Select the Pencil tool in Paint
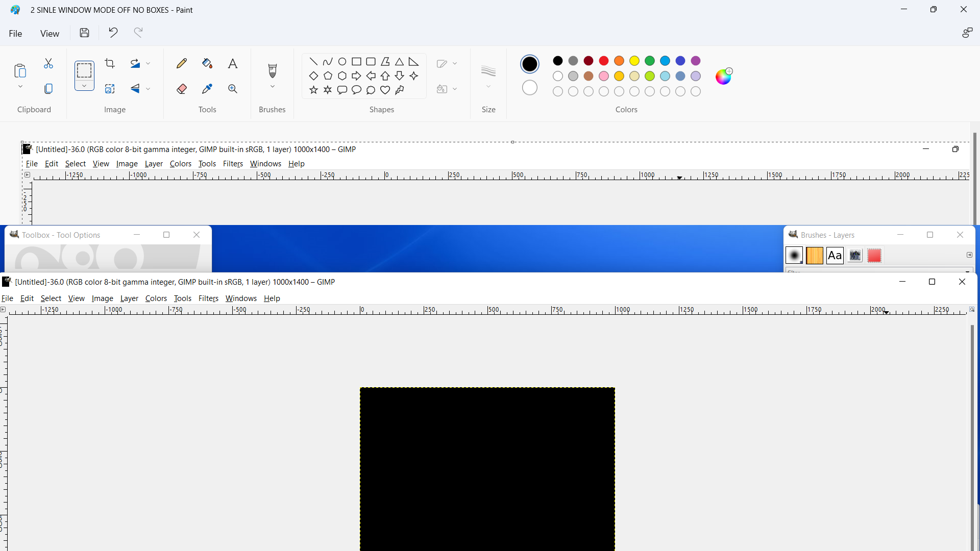The image size is (980, 551). pos(182,63)
